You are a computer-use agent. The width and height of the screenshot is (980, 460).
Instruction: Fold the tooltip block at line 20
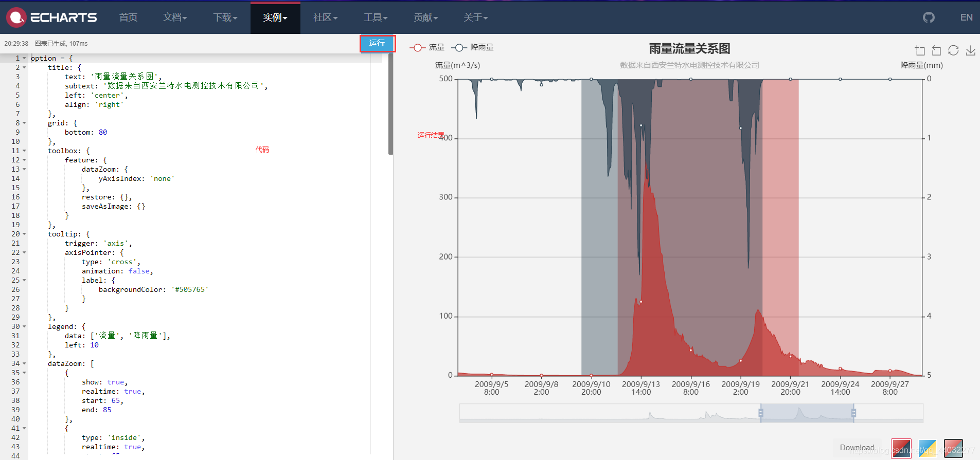[x=24, y=234]
